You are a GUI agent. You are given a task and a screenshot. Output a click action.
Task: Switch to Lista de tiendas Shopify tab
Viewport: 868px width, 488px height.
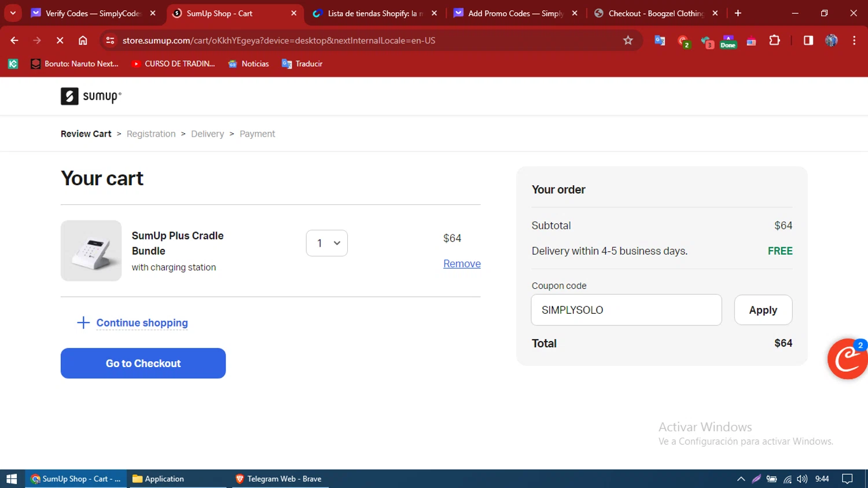375,13
